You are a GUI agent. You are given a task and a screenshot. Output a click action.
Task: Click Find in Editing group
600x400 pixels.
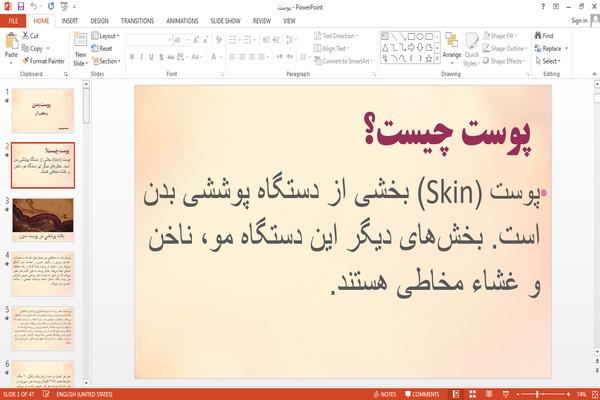click(x=544, y=36)
